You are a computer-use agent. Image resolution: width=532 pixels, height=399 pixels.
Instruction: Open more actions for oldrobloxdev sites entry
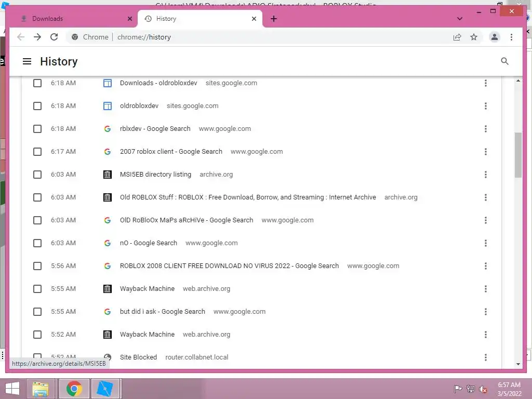486,106
